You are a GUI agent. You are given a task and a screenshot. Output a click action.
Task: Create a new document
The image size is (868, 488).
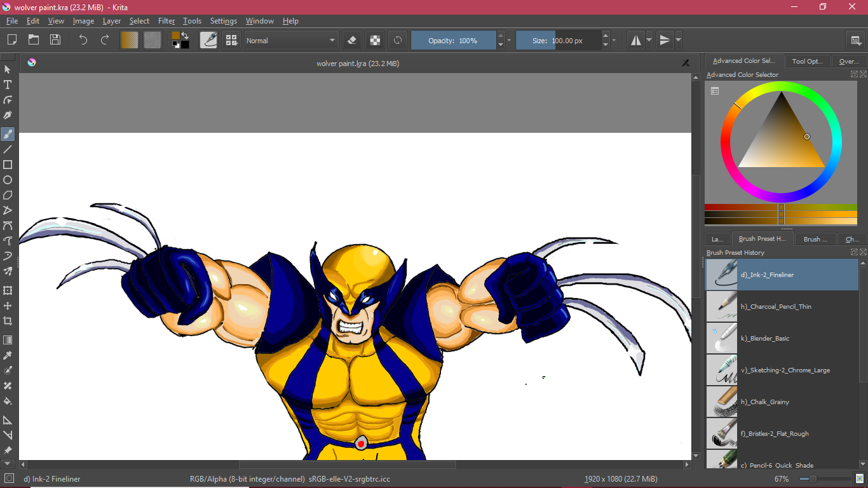pos(12,40)
